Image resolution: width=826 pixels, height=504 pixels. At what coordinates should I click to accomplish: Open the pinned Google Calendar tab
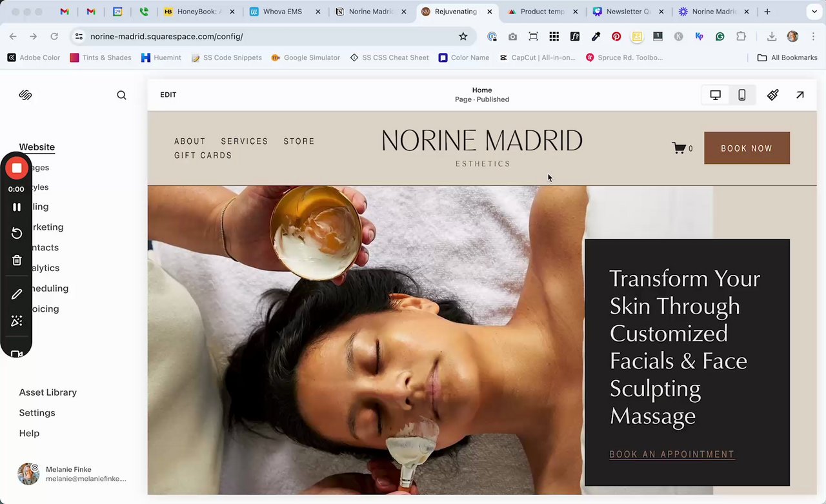click(117, 12)
